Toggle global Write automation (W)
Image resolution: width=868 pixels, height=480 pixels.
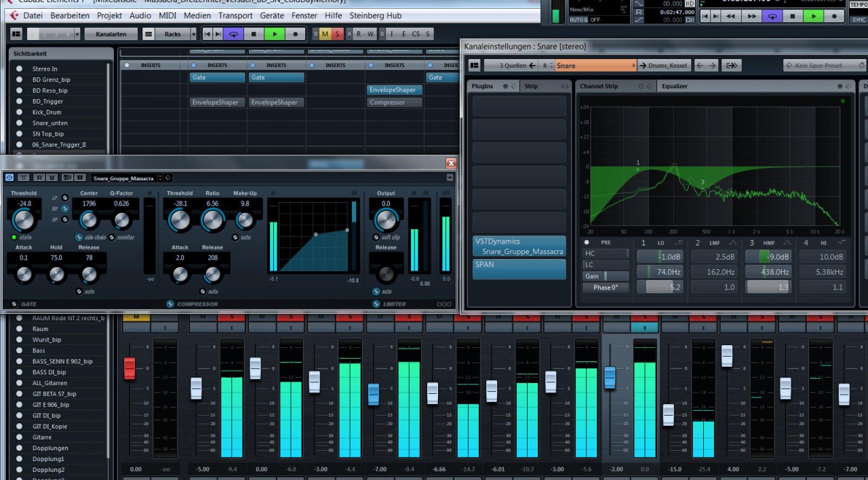click(371, 34)
